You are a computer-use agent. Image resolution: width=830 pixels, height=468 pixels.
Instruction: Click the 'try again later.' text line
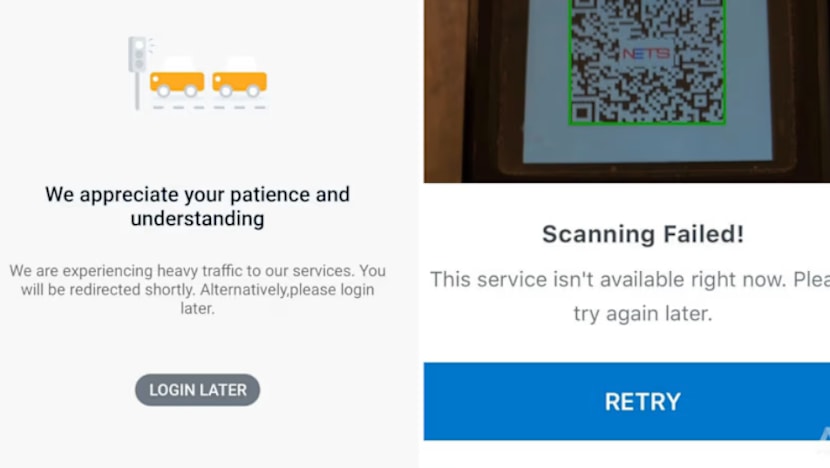tap(643, 313)
